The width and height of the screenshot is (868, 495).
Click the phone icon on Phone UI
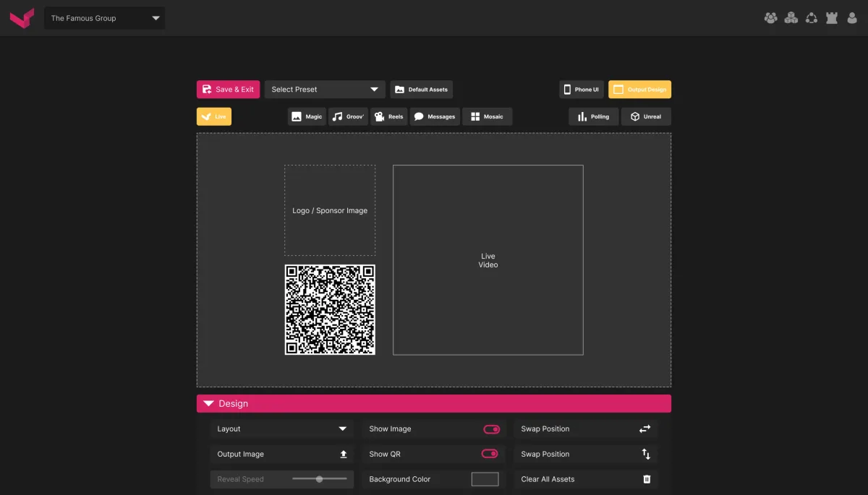click(x=568, y=90)
